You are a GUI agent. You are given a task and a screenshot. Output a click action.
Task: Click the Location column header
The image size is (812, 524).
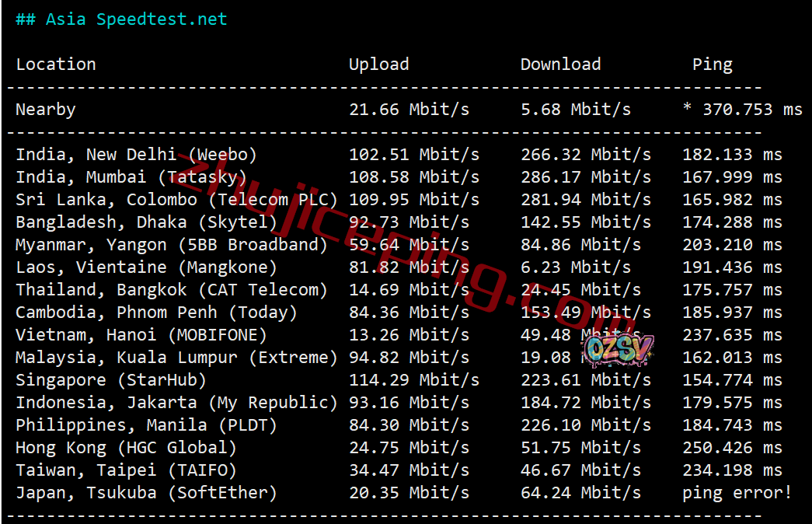[x=56, y=65]
